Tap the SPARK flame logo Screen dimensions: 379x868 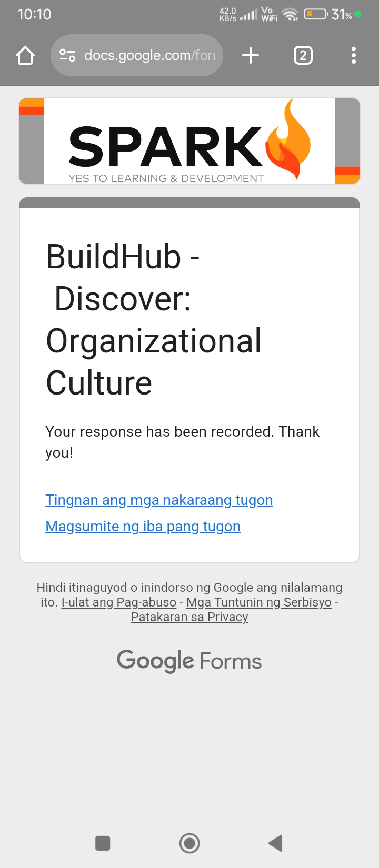pos(288,141)
